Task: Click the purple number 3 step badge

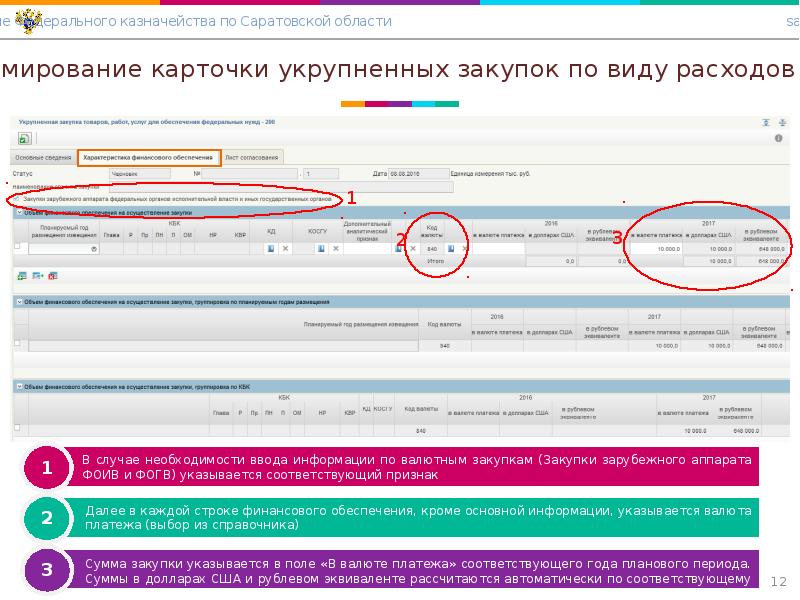Action: click(46, 570)
